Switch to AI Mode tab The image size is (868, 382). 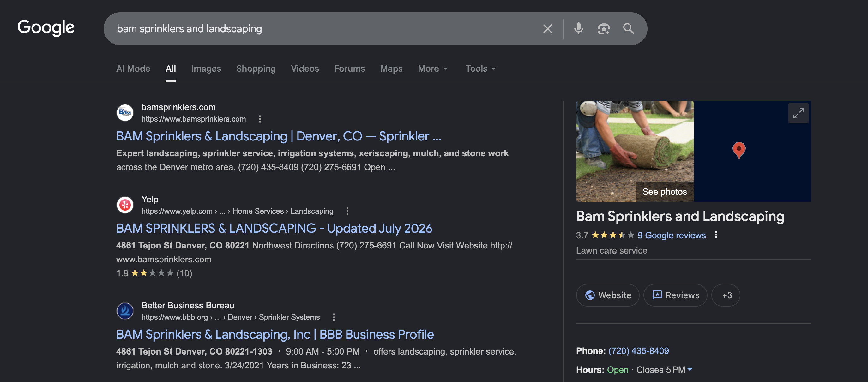coord(133,69)
